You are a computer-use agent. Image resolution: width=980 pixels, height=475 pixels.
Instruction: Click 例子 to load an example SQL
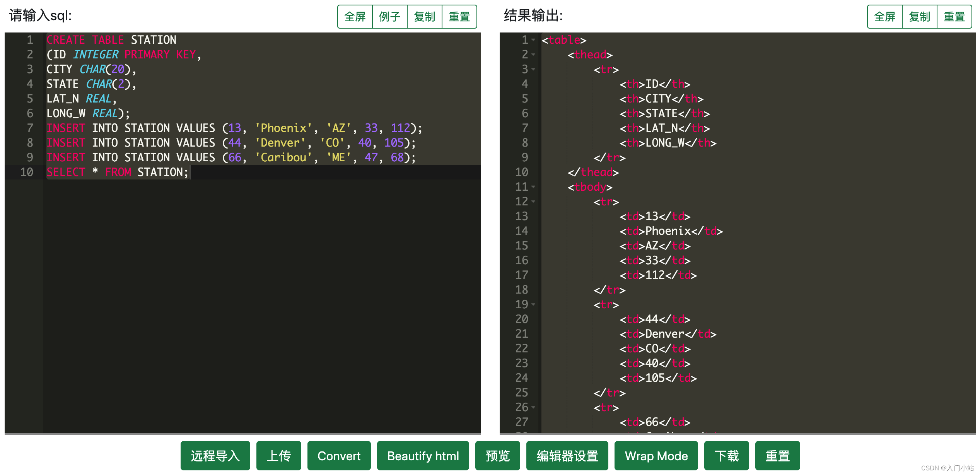389,17
